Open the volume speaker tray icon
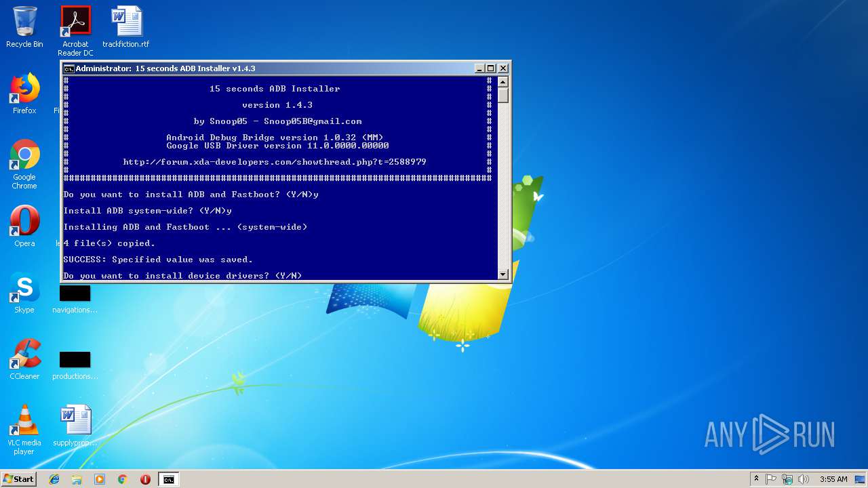868x488 pixels. click(804, 479)
